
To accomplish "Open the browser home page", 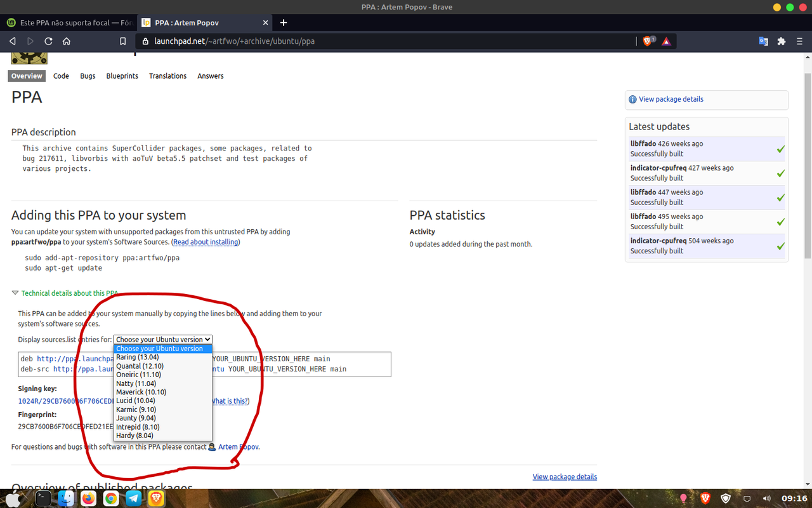I will click(x=67, y=41).
